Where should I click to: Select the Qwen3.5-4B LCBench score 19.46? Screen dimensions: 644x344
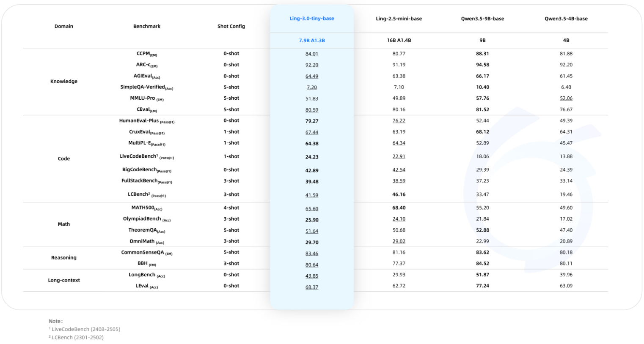tap(566, 194)
